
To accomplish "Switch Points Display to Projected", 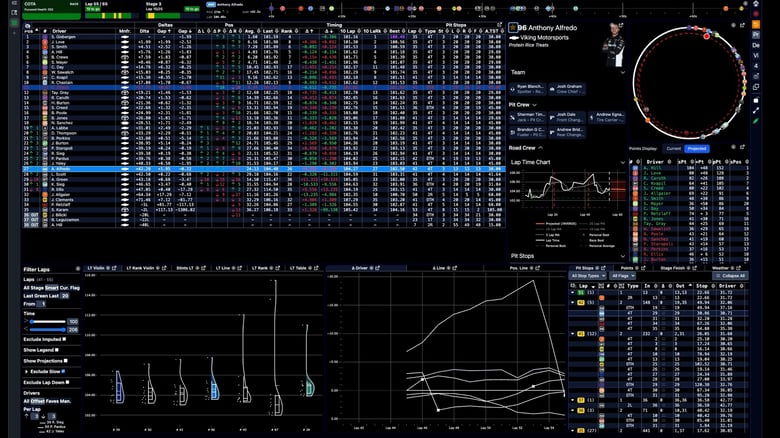I will coord(696,148).
